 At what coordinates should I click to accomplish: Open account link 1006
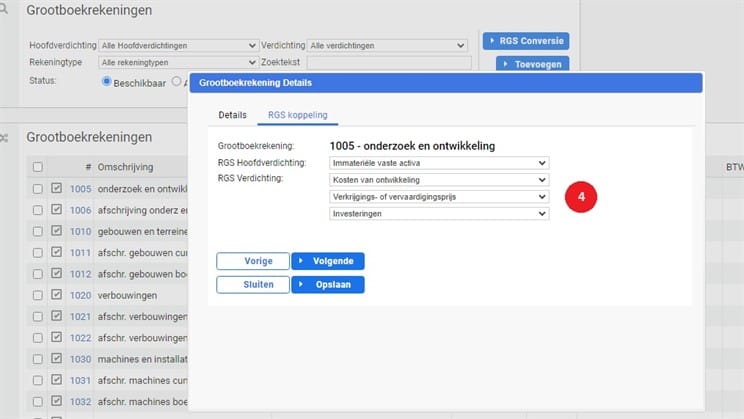click(80, 210)
